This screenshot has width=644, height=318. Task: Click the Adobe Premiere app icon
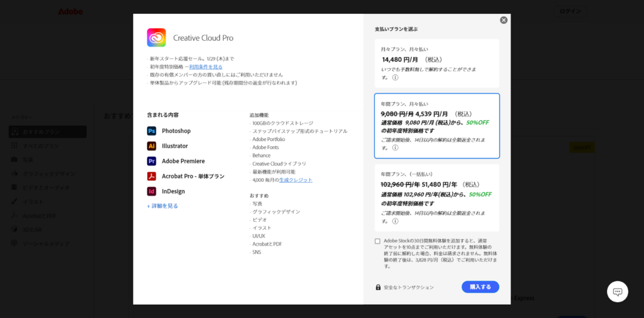click(x=152, y=161)
